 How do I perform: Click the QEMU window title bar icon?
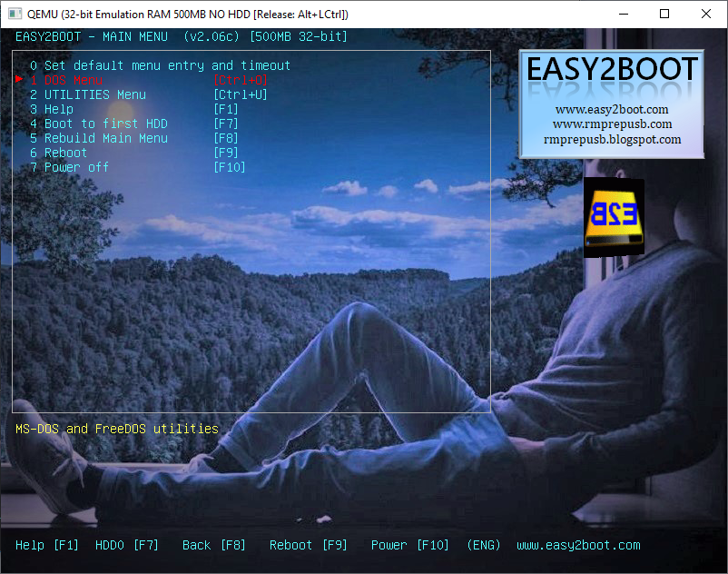pos(15,14)
